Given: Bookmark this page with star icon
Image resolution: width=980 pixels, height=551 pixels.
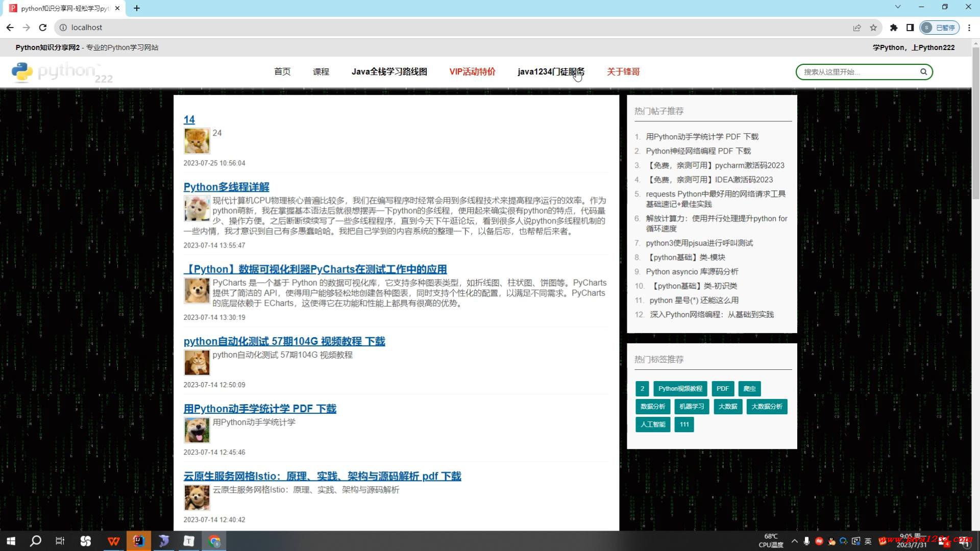Looking at the screenshot, I should (x=873, y=28).
